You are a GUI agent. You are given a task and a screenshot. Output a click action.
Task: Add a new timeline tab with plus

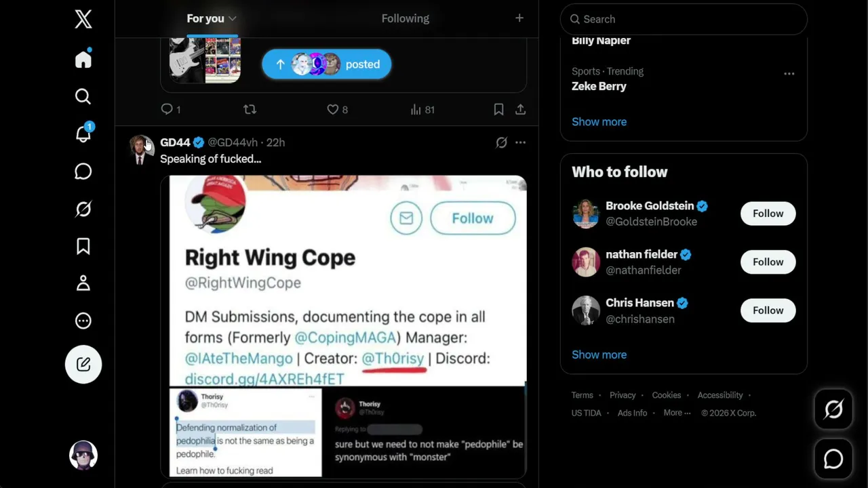[519, 18]
